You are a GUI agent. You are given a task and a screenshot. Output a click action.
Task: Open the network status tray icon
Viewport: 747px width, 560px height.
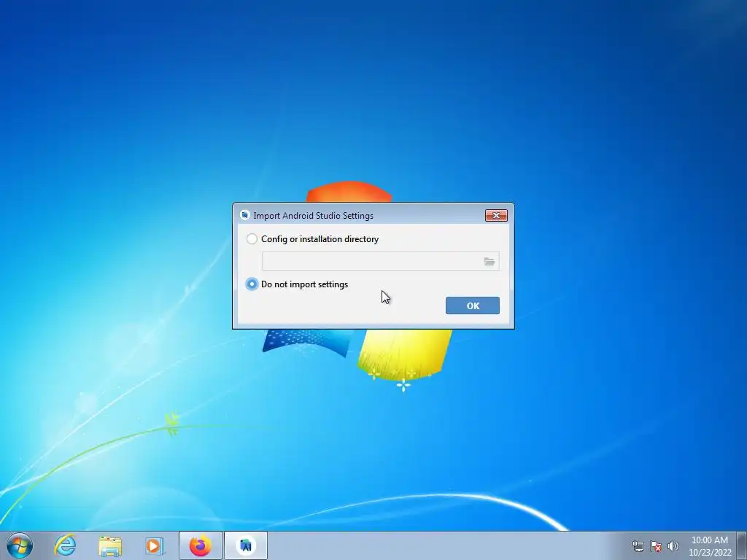[x=638, y=546]
